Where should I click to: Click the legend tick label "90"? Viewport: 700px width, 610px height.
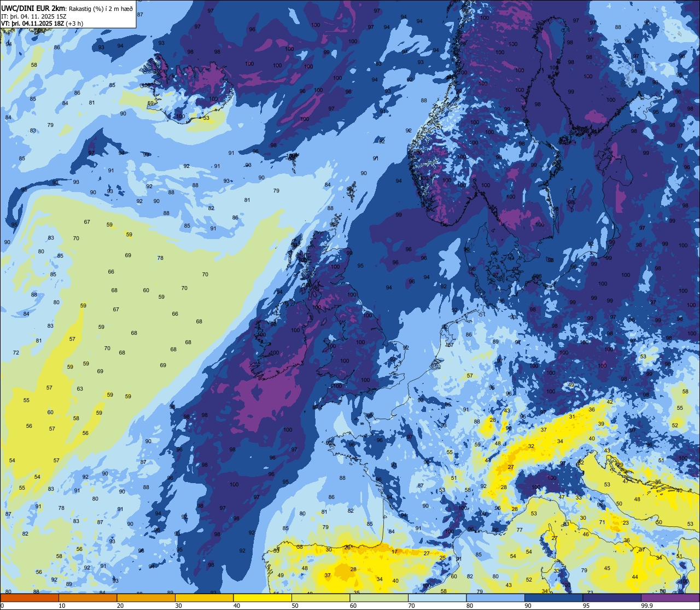[528, 606]
